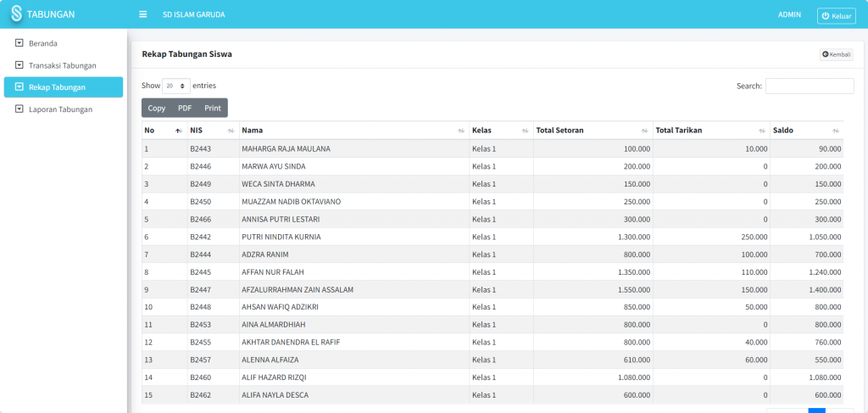
Task: Open Beranda menu item
Action: (64, 42)
